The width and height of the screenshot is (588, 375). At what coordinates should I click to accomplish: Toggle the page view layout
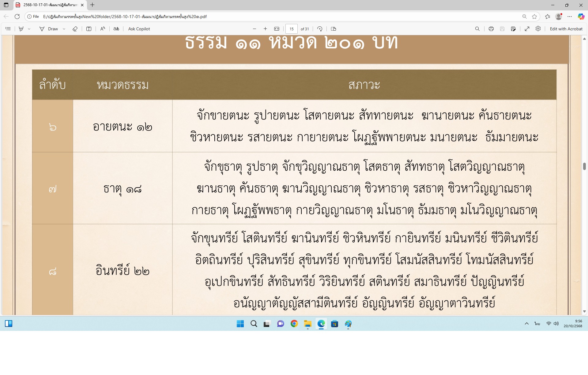334,29
